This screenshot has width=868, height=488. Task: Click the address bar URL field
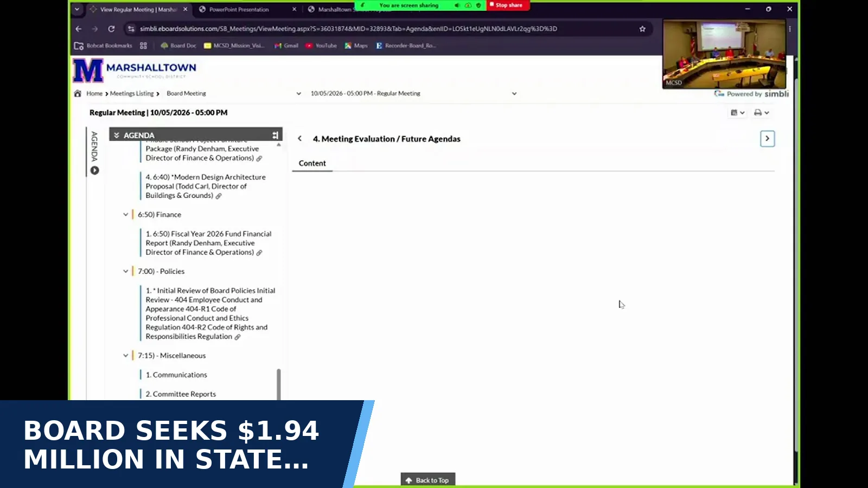click(348, 29)
